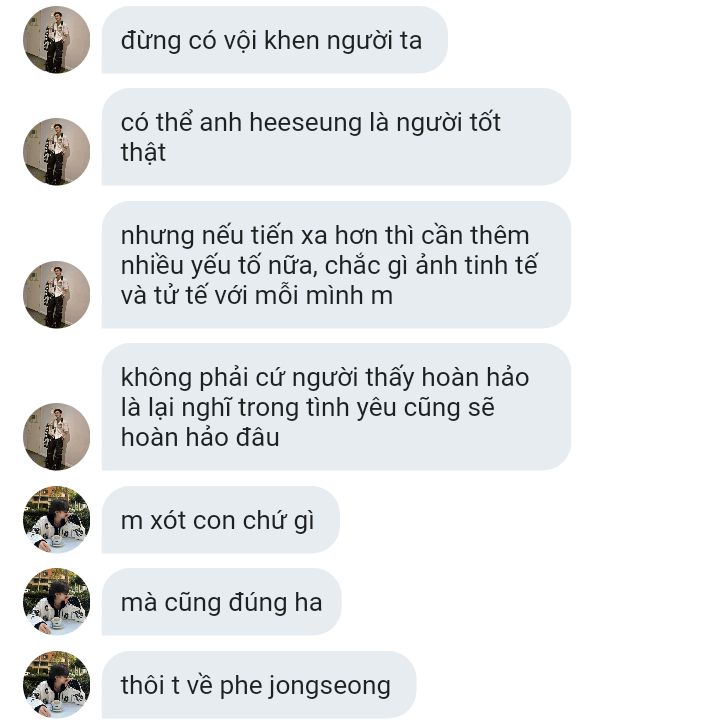The image size is (719, 727).
Task: Open avatar beside "đừng có vội khen người ta"
Action: pos(57,40)
